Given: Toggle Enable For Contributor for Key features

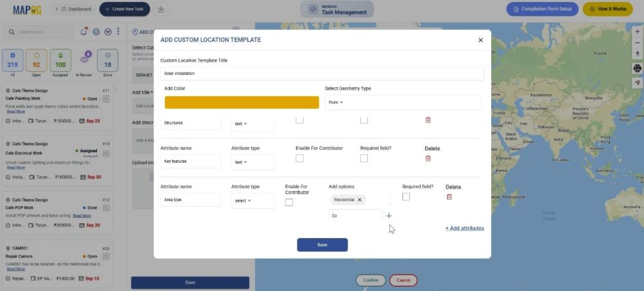Looking at the screenshot, I should [x=299, y=158].
